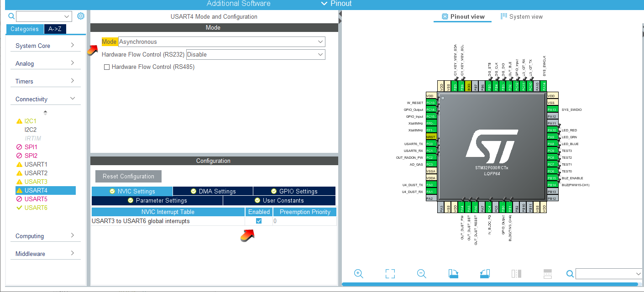Click pin PA9 LED_GRN on chip

[552, 137]
